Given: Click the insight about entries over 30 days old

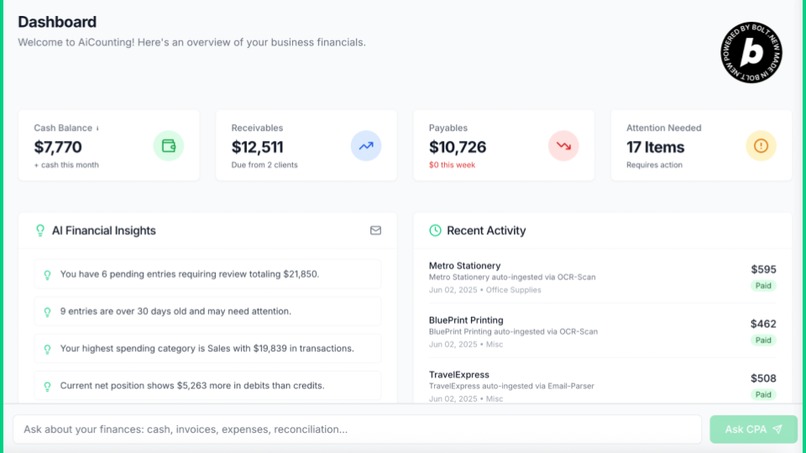Looking at the screenshot, I should [x=208, y=311].
